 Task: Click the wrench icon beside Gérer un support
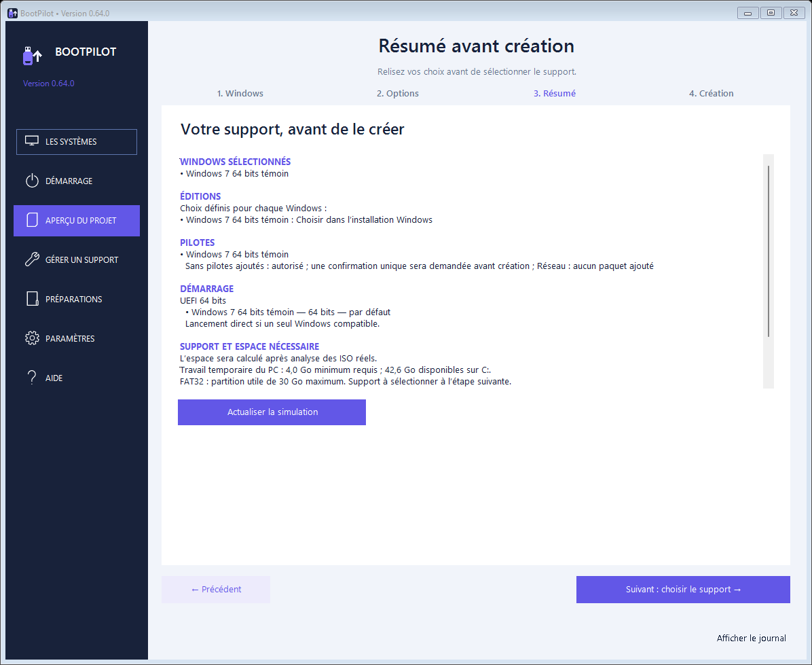(x=32, y=259)
